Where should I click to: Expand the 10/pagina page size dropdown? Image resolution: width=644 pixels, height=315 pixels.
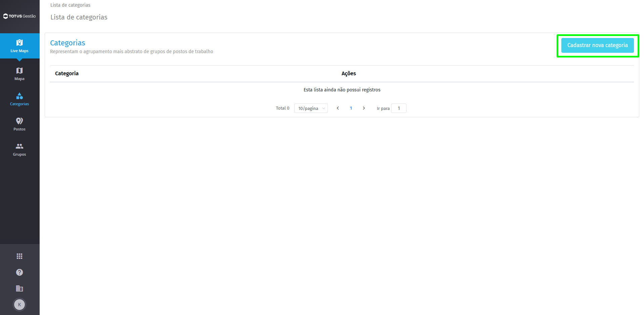point(311,108)
